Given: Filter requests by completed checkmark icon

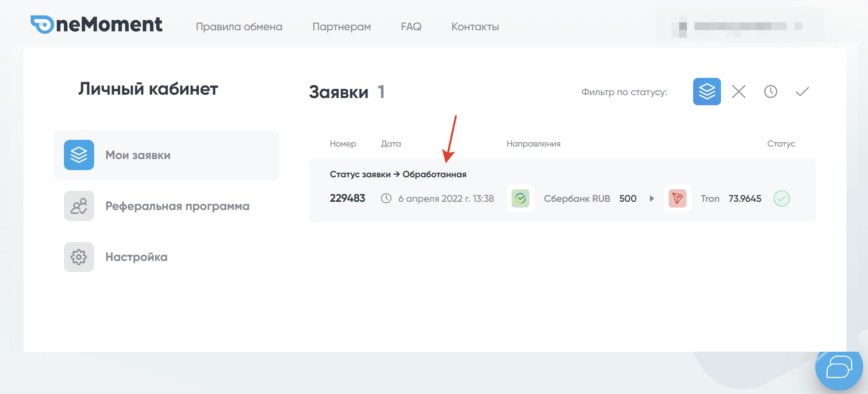Looking at the screenshot, I should pyautogui.click(x=802, y=91).
